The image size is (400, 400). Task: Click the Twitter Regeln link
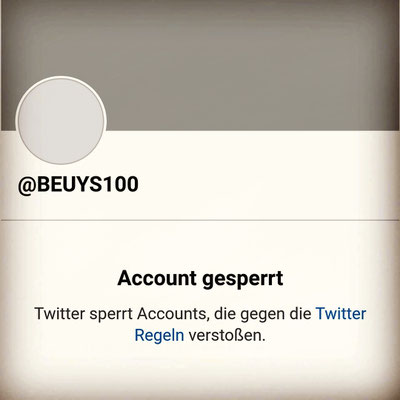click(x=250, y=324)
